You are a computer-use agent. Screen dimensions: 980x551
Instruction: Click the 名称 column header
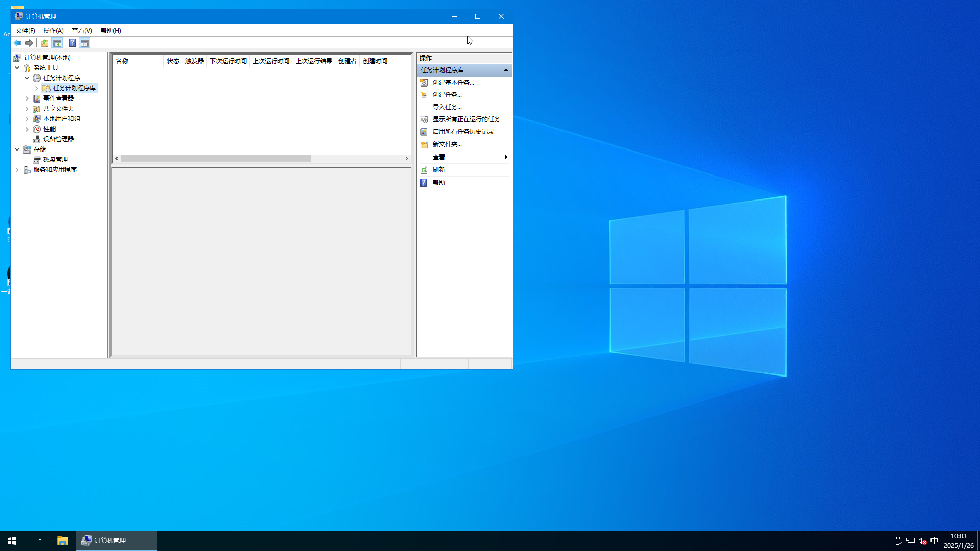click(x=138, y=61)
